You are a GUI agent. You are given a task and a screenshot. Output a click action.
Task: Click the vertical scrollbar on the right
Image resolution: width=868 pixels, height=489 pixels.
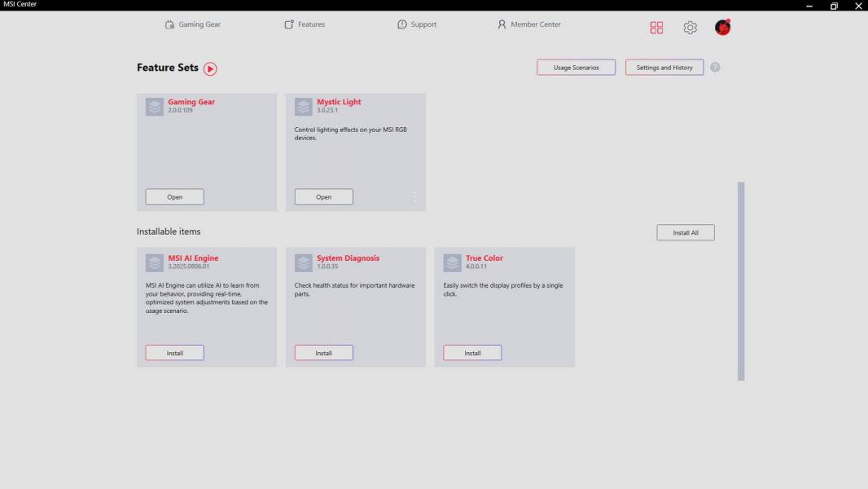point(741,281)
